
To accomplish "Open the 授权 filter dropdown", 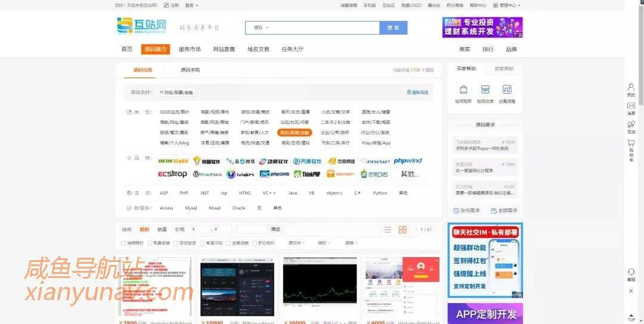I will pyautogui.click(x=324, y=243).
